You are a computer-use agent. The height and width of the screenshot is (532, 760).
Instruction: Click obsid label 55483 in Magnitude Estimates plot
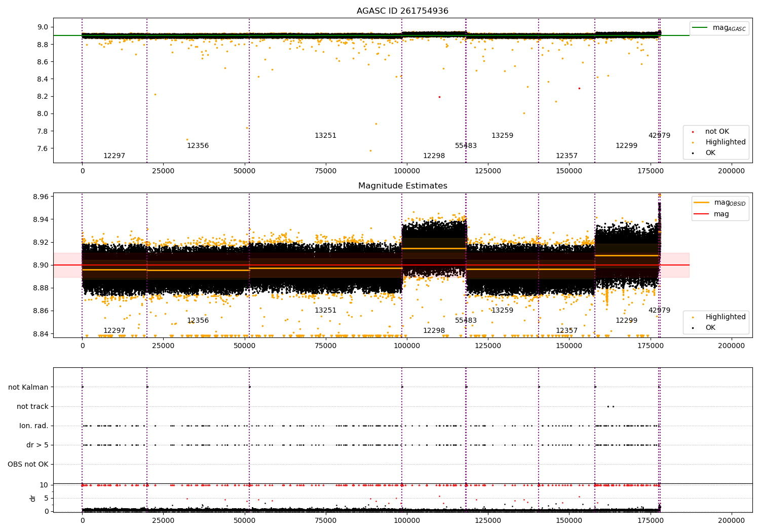(x=466, y=321)
